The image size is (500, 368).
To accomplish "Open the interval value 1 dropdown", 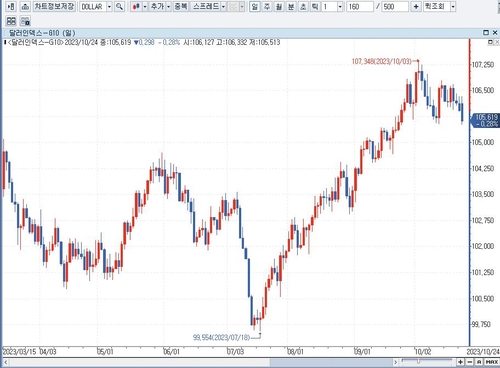I will point(340,6).
